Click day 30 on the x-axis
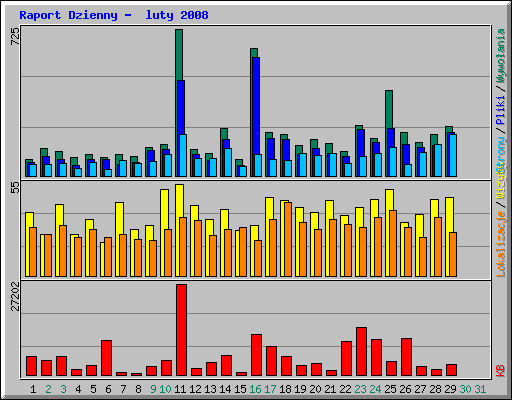This screenshot has width=512, height=400. click(x=465, y=389)
